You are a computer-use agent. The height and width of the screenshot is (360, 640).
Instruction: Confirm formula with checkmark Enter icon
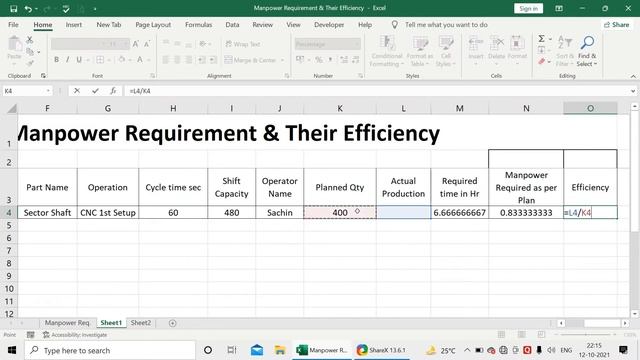95,91
